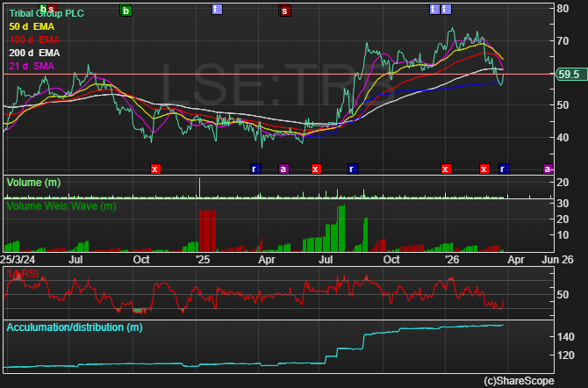Click the red 's' marker above April 2025

(283, 11)
